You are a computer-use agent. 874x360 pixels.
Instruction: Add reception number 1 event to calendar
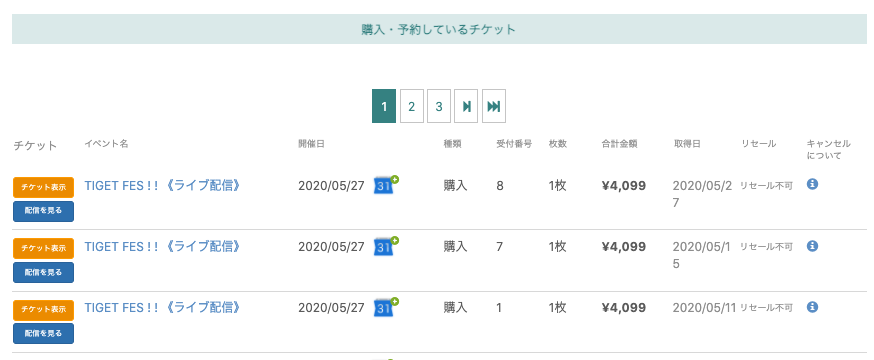(386, 307)
